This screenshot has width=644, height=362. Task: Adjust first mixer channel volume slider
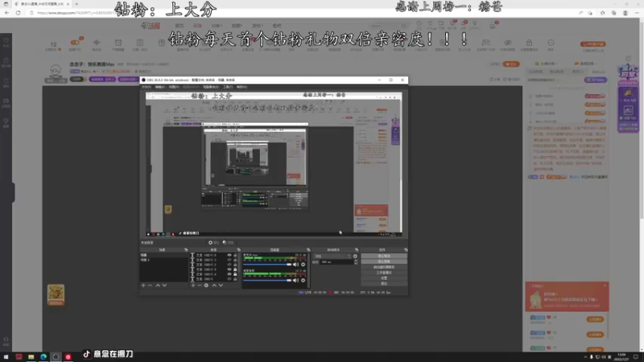coord(267,265)
